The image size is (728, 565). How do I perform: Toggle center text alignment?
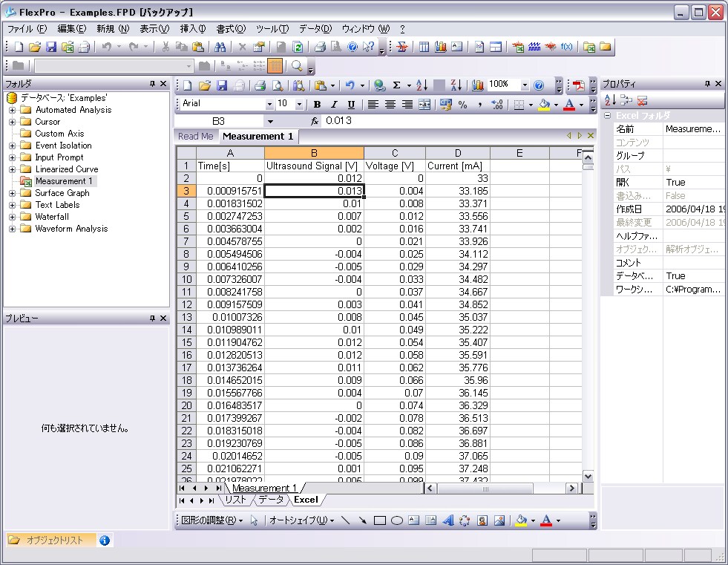point(390,105)
